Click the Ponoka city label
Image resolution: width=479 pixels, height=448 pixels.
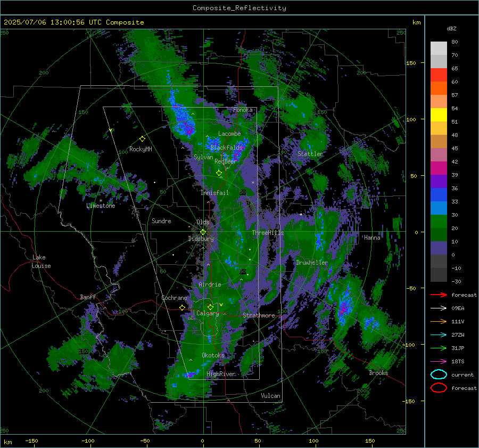[243, 110]
